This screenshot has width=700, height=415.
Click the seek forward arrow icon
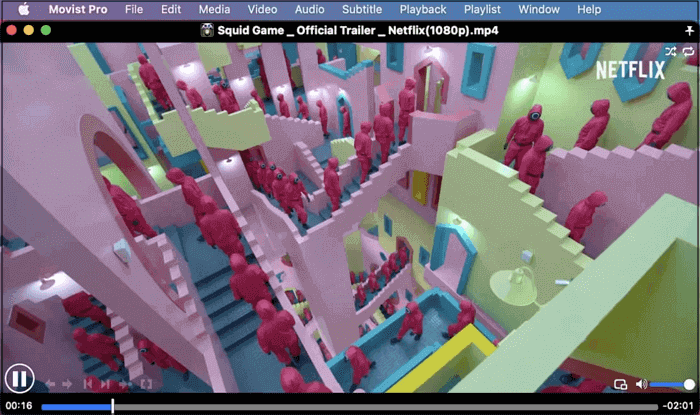click(x=68, y=384)
